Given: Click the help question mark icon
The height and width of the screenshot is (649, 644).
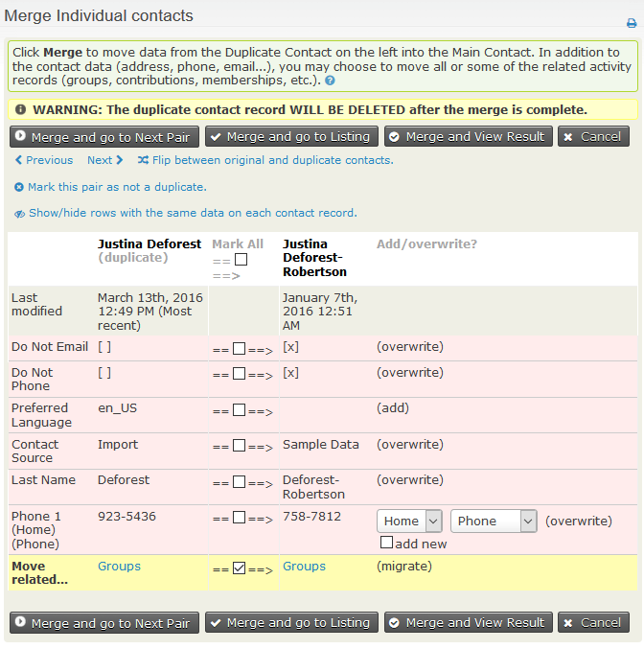Looking at the screenshot, I should click(330, 81).
